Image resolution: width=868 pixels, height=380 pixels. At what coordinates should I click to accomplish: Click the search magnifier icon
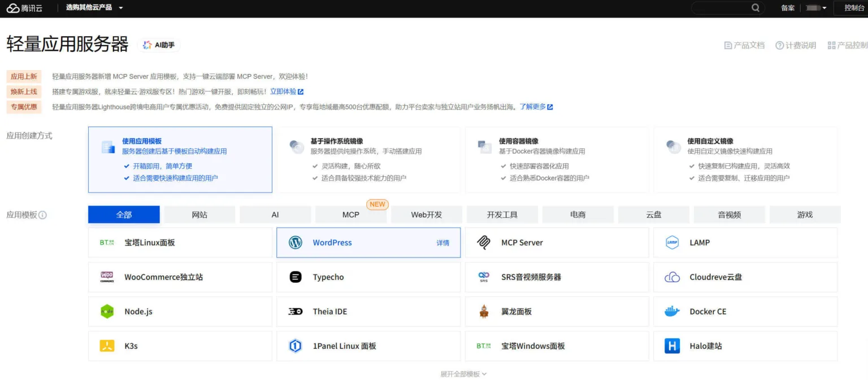point(756,8)
